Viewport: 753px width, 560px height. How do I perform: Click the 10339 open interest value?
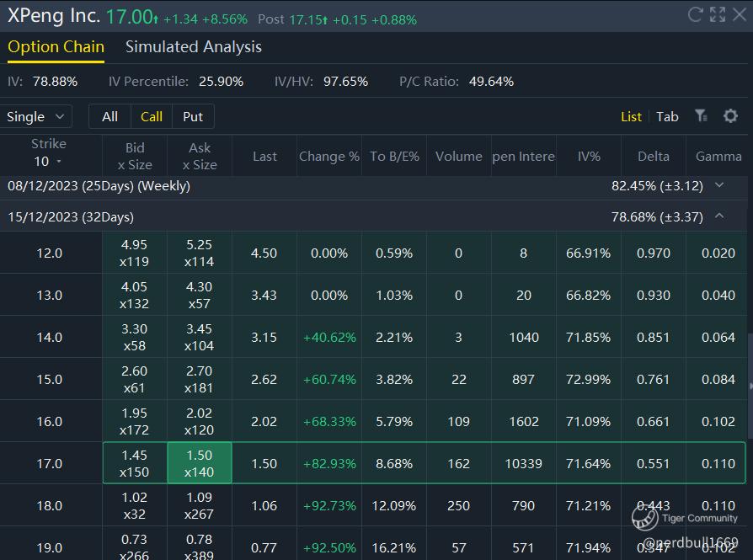point(523,463)
